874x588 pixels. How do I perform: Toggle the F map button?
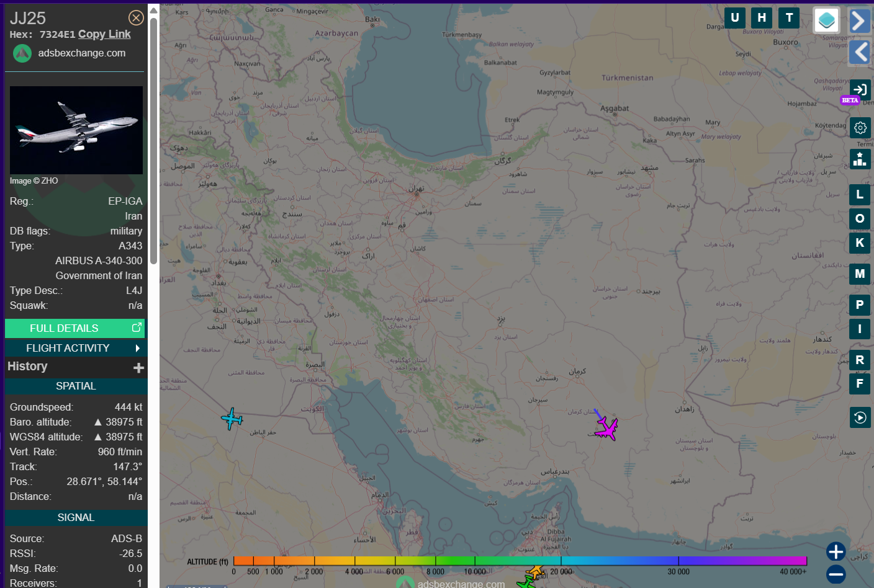point(860,383)
